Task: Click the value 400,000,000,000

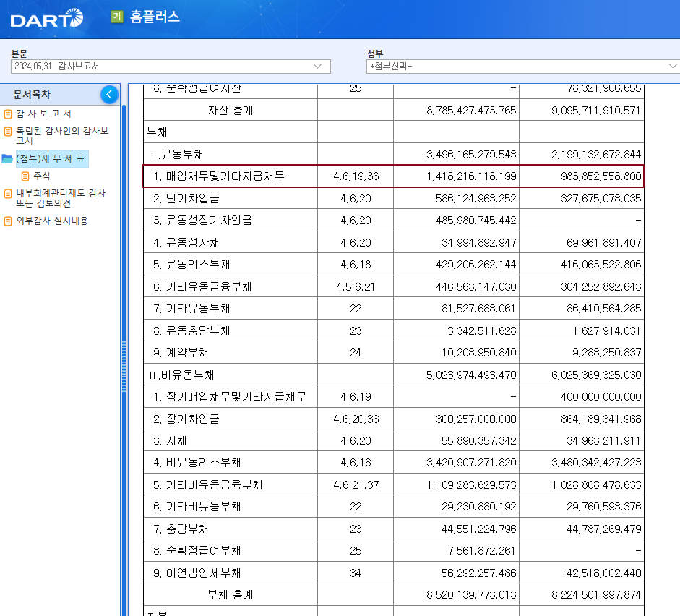Action: click(x=601, y=396)
